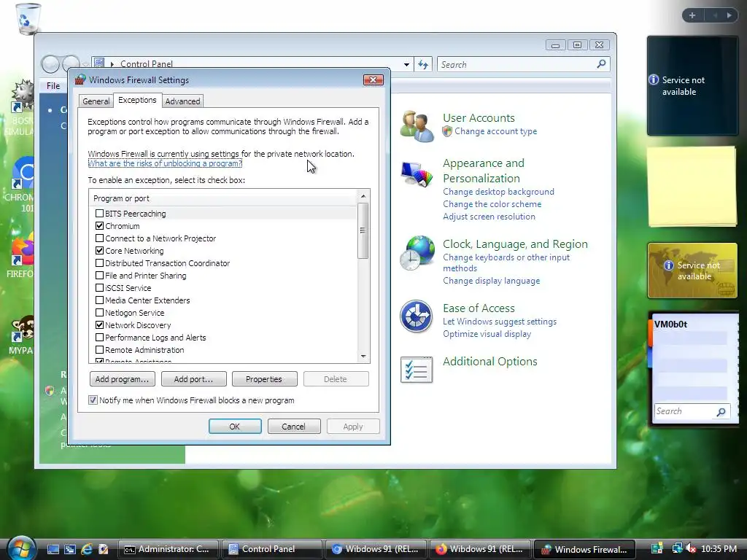Click the exceptions list scroll up arrow
This screenshot has height=560, width=747.
[363, 196]
